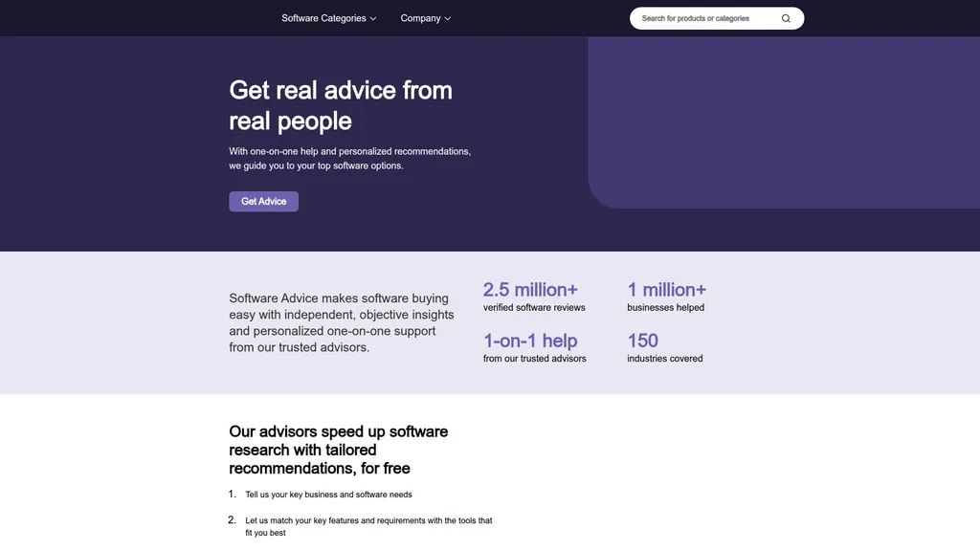Select the "businesses helped" label
Viewport: 980px width, 551px height.
(x=666, y=307)
